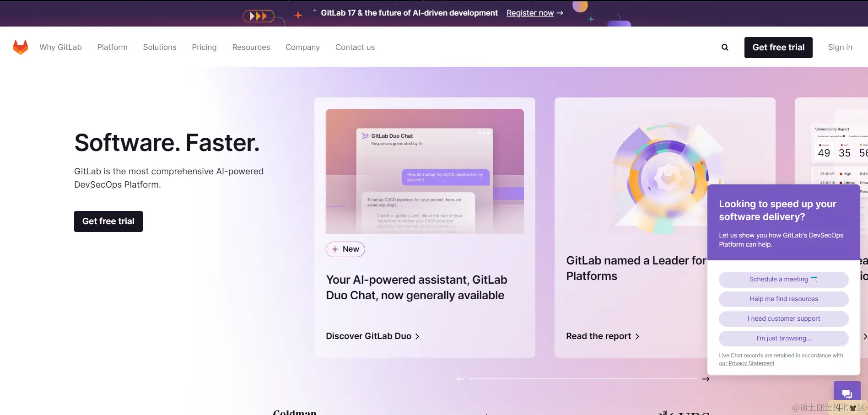Select I'm just browsing in the chat

[x=783, y=338]
